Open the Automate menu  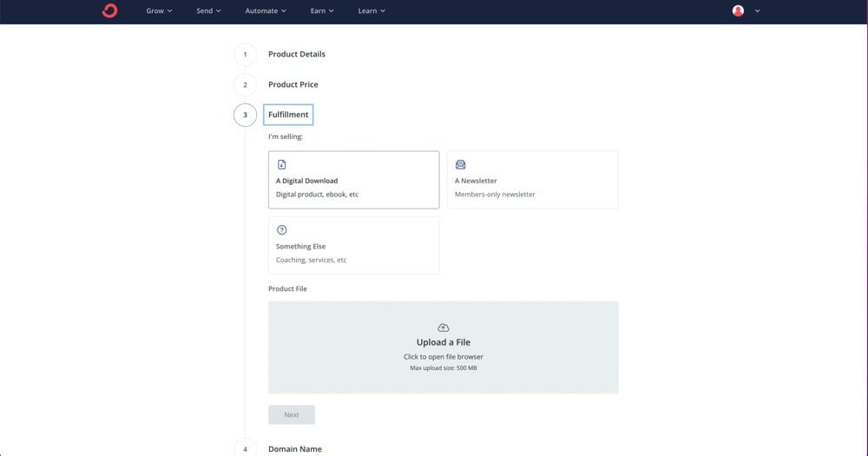[x=266, y=10]
